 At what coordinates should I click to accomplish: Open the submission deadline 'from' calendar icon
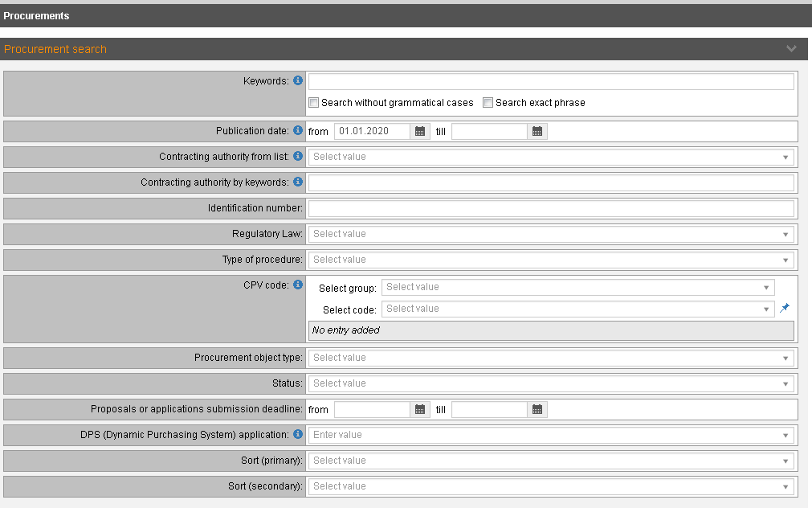420,409
